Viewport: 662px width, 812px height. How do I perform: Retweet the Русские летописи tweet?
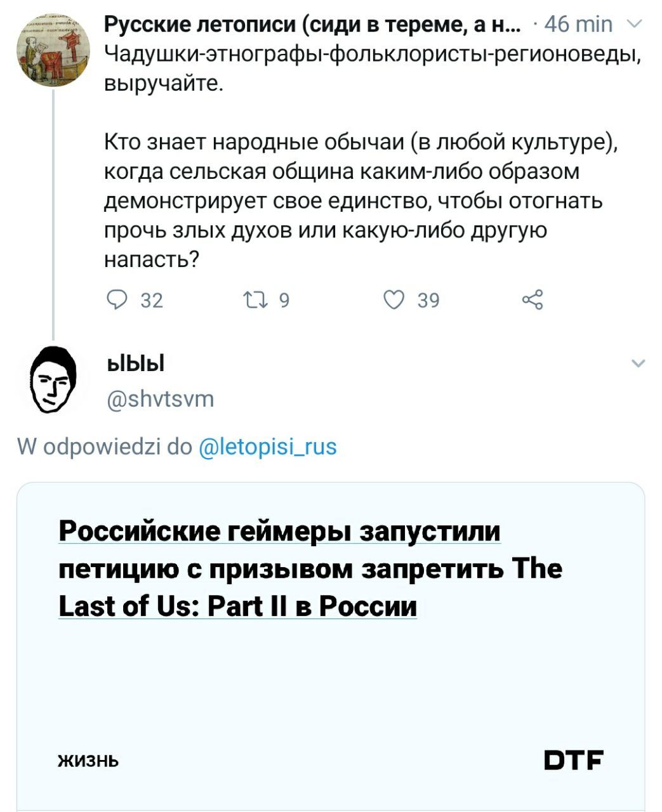255,299
